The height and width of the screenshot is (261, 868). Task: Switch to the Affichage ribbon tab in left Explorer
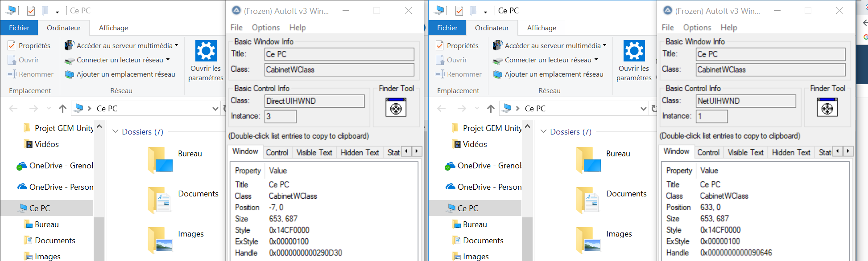113,28
